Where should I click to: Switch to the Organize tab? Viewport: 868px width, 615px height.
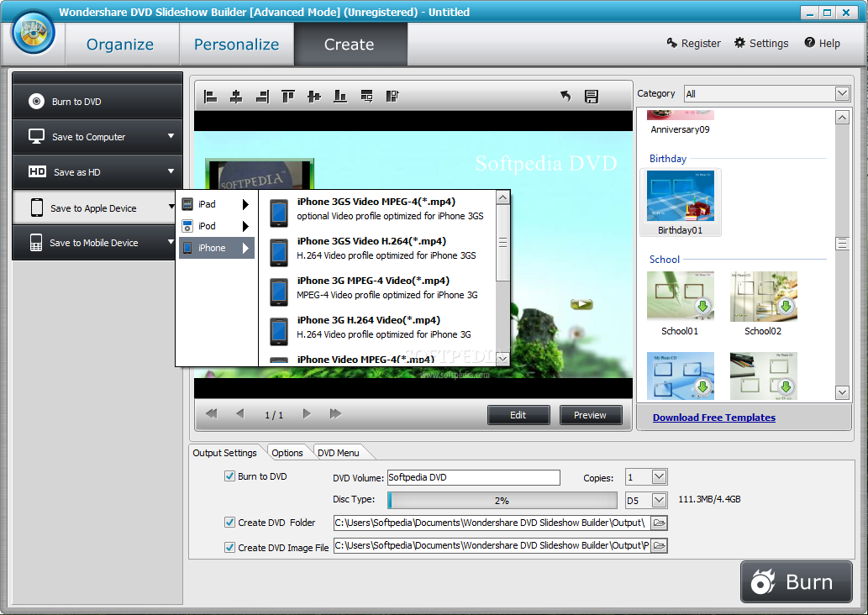[x=120, y=45]
